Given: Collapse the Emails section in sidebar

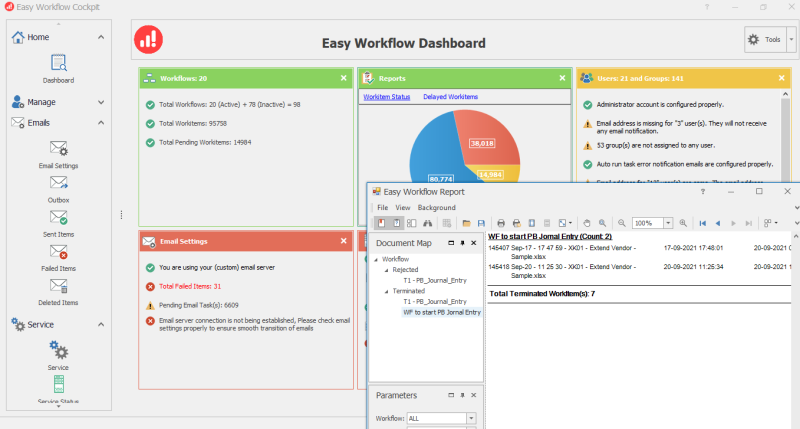Looking at the screenshot, I should click(101, 123).
